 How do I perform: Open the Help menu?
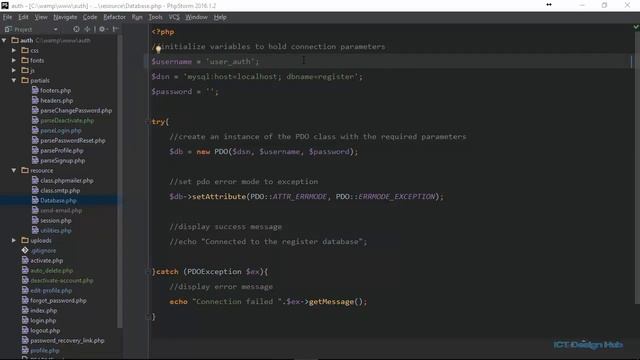(x=220, y=17)
